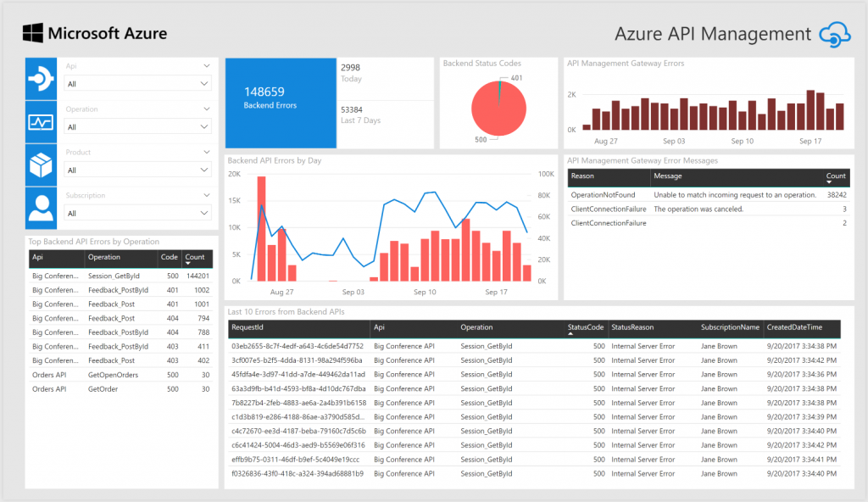The height and width of the screenshot is (502, 868).
Task: Click the 9/20/2017 3:34:36 PM timestamp
Action: pos(802,375)
